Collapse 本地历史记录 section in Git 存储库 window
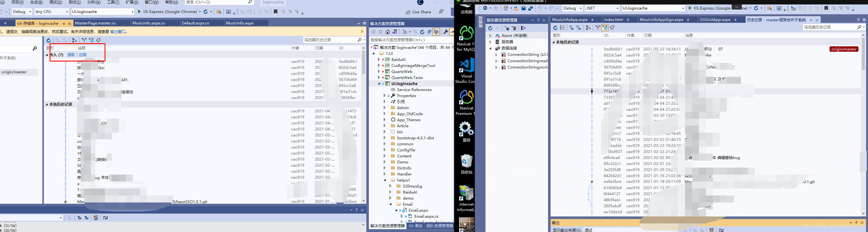This screenshot has width=868, height=232. click(x=47, y=104)
